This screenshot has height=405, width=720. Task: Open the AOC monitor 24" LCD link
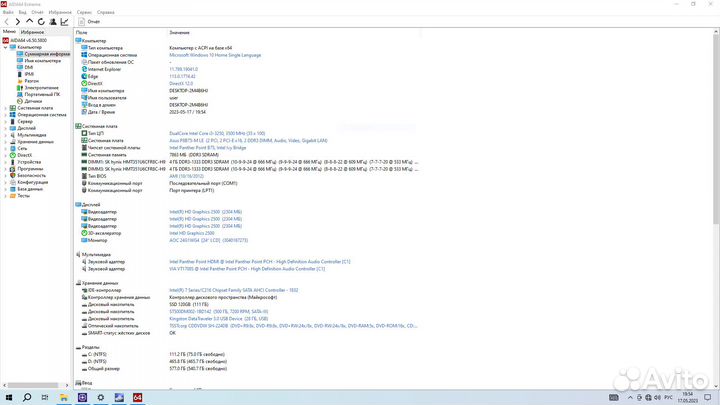point(208,240)
